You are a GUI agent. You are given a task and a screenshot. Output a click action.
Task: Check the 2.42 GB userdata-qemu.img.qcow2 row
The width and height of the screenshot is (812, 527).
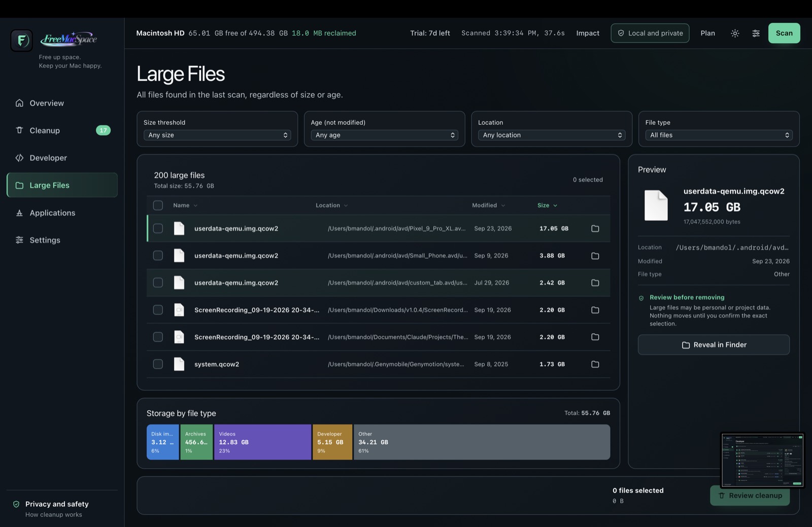158,283
